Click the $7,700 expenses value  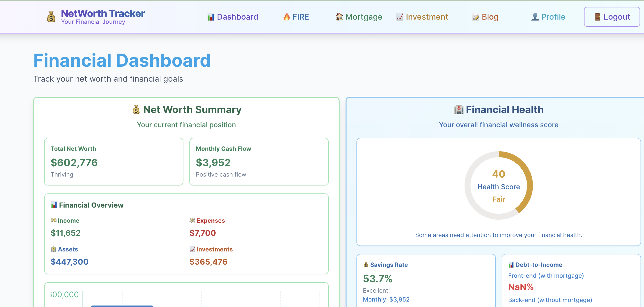coord(203,233)
